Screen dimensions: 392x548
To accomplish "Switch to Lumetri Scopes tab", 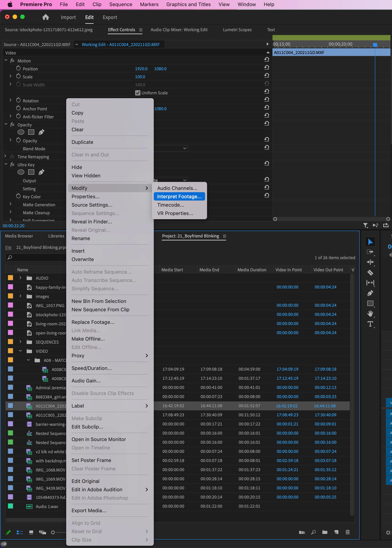I will click(x=237, y=30).
